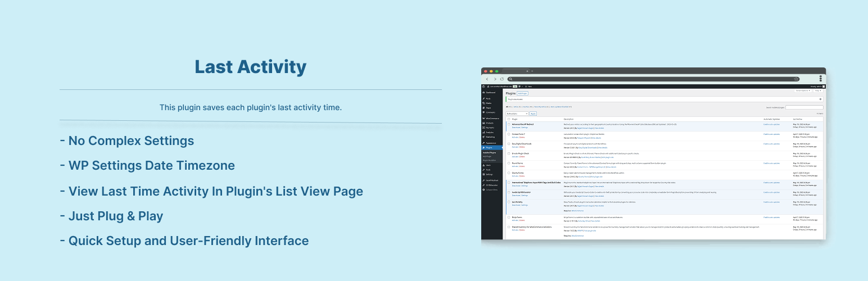Tick the Fluent Forms checkbox
The height and width of the screenshot is (281, 868).
(x=509, y=163)
